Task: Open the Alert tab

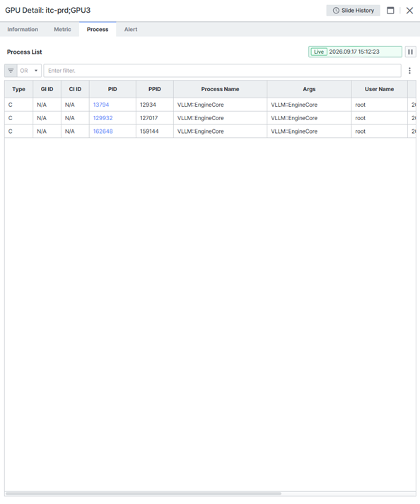Action: tap(131, 29)
